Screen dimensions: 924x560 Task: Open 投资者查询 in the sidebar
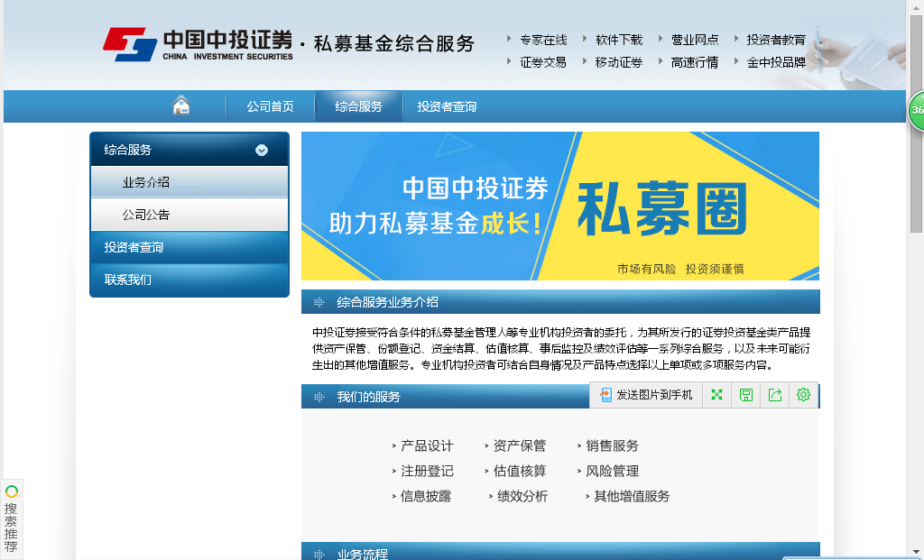point(189,247)
